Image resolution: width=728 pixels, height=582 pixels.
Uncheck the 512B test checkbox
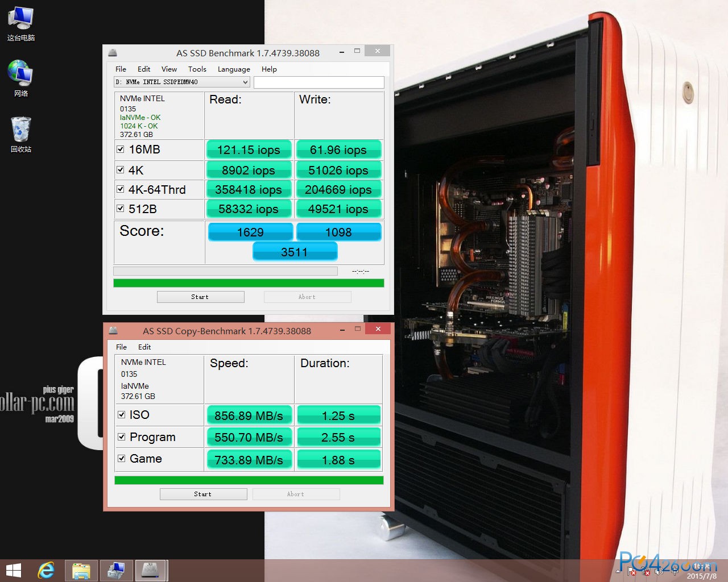point(120,208)
